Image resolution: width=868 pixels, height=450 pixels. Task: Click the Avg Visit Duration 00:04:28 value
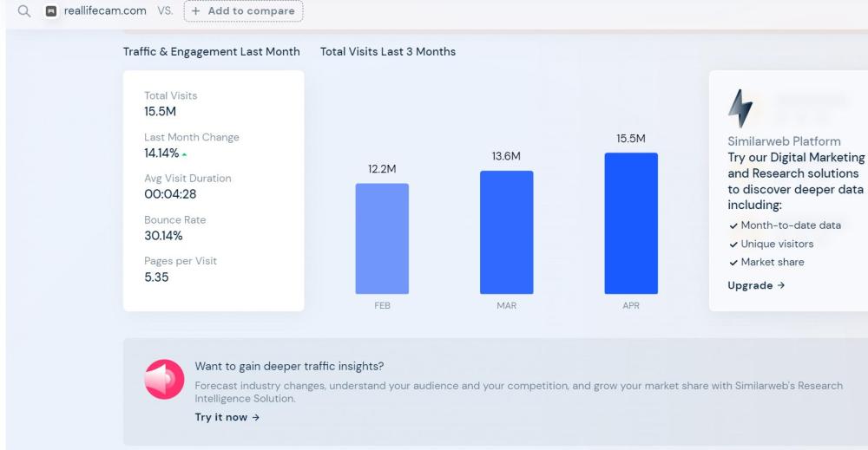coord(170,194)
